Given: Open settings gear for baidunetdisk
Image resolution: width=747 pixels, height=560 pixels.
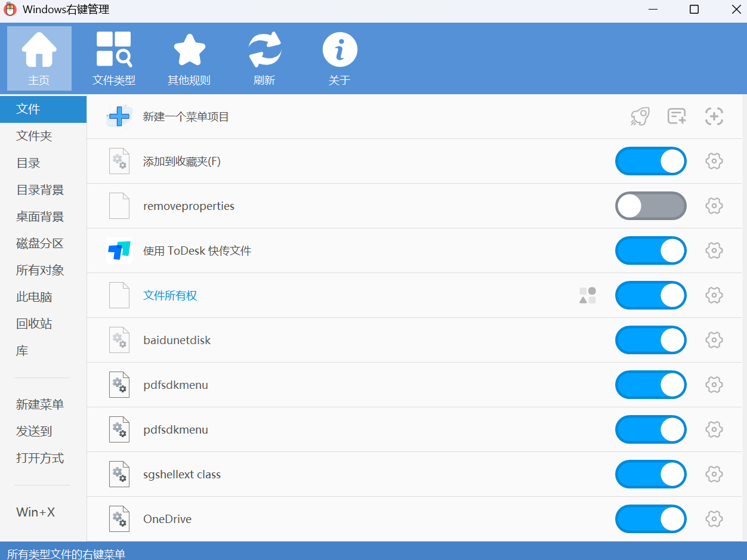Looking at the screenshot, I should [x=714, y=340].
